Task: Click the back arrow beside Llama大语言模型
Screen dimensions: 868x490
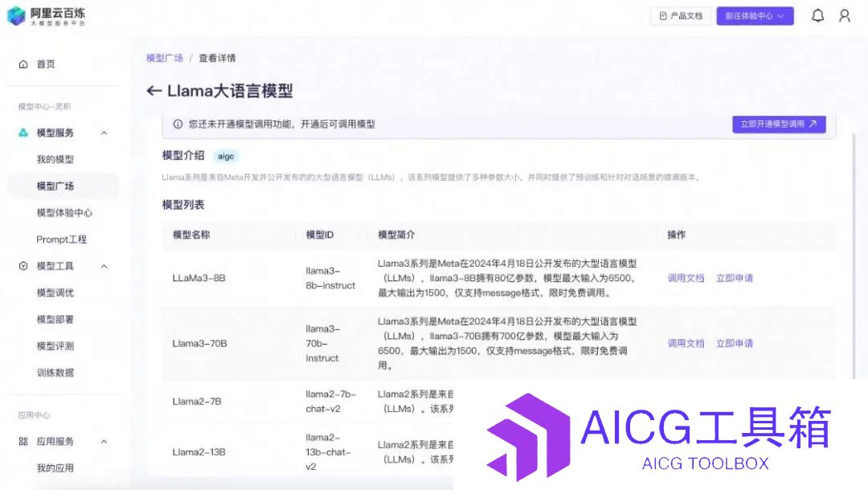Action: [154, 91]
